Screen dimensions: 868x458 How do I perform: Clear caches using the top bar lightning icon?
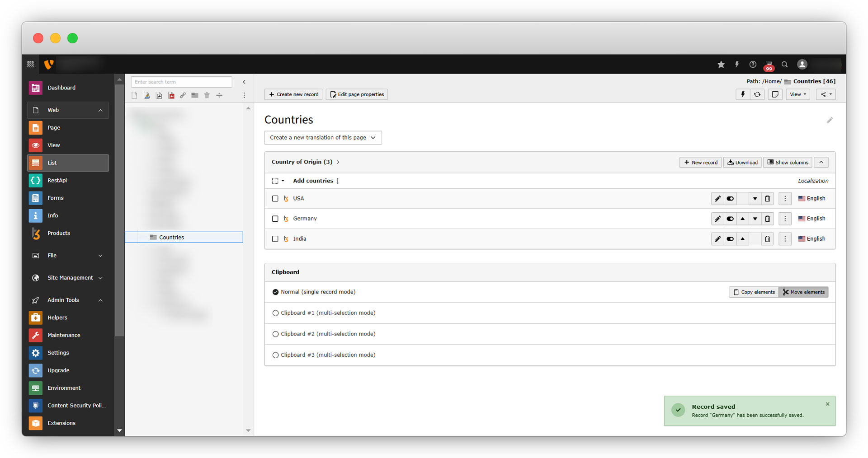pos(737,65)
